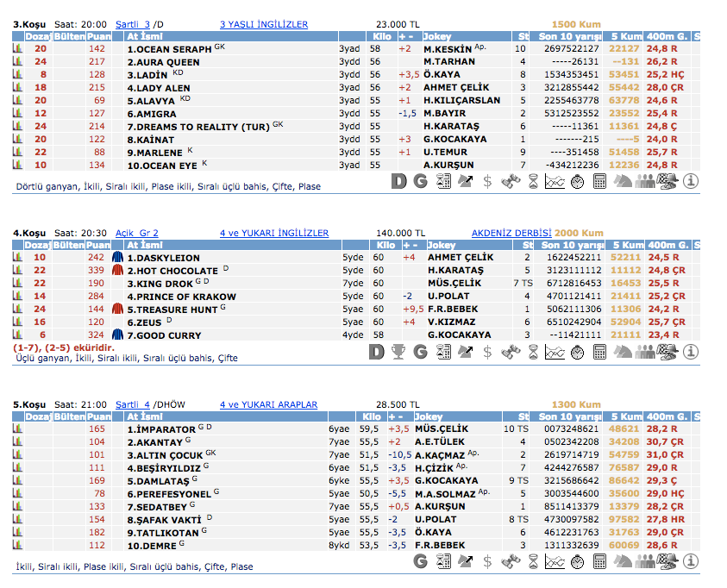Image resolution: width=727 pixels, height=588 pixels.
Task: Click the blue jersey icon beside DASKYLEION
Action: click(x=118, y=258)
